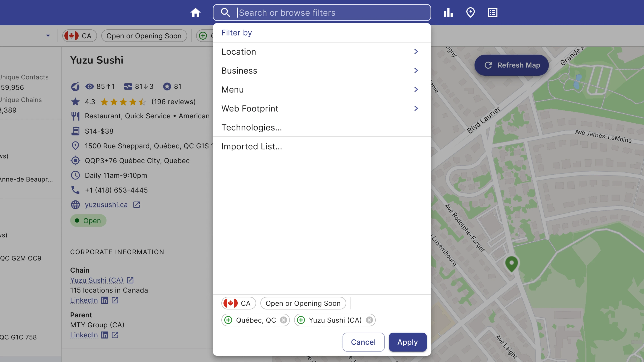Select Location in the Filter by list

[x=322, y=51]
